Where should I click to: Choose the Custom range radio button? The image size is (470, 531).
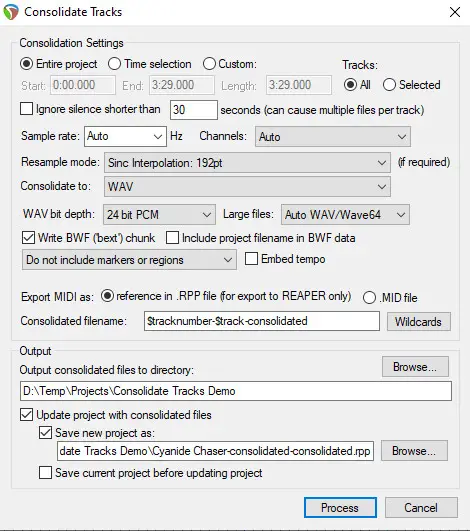(209, 64)
